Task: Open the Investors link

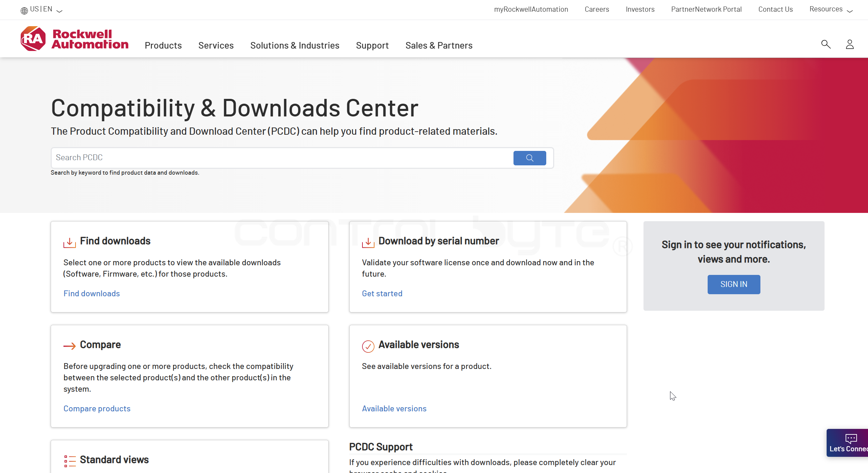Action: coord(640,9)
